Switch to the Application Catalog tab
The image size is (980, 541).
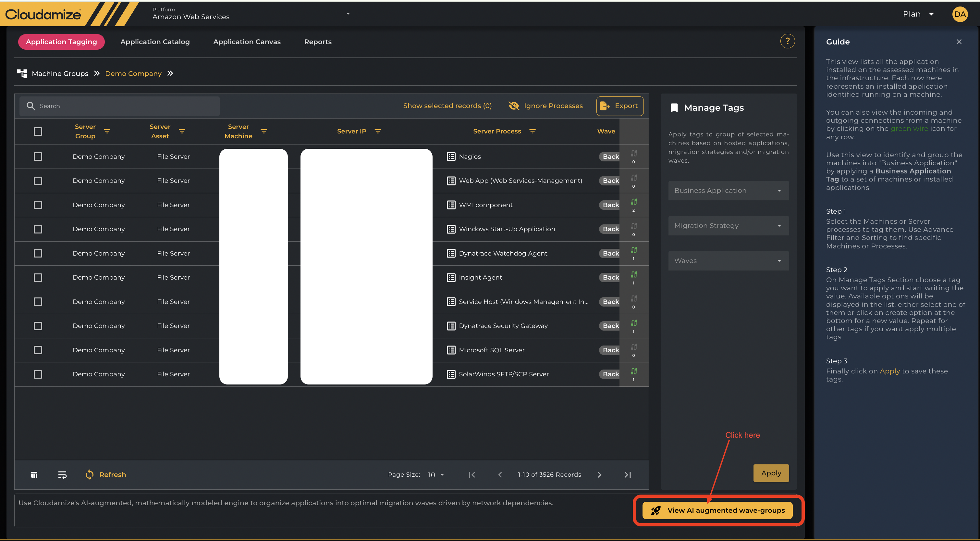155,42
